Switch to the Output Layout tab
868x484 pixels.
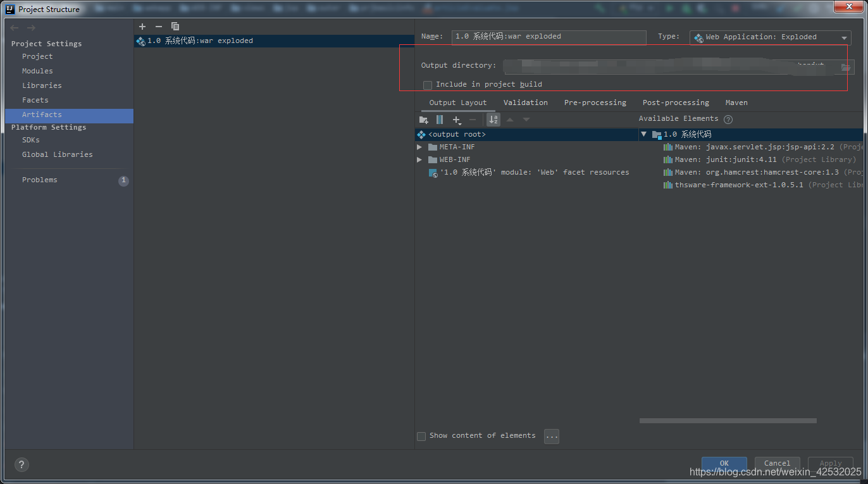[458, 102]
